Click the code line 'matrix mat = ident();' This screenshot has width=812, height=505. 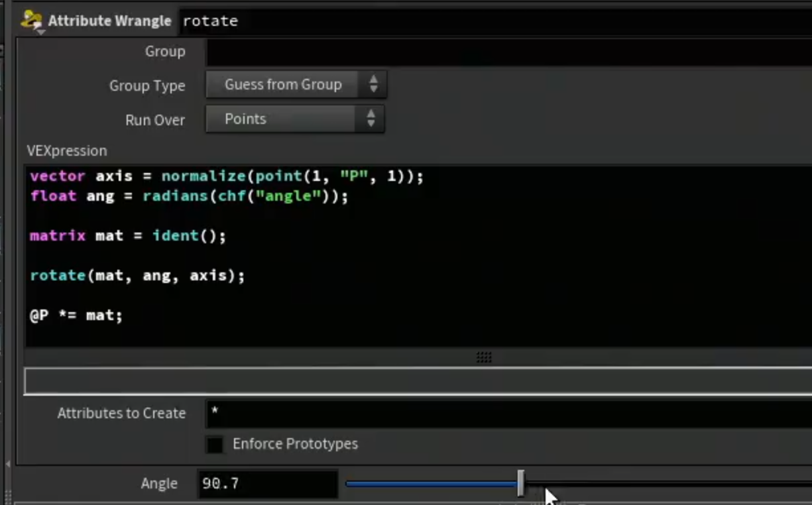coord(128,236)
